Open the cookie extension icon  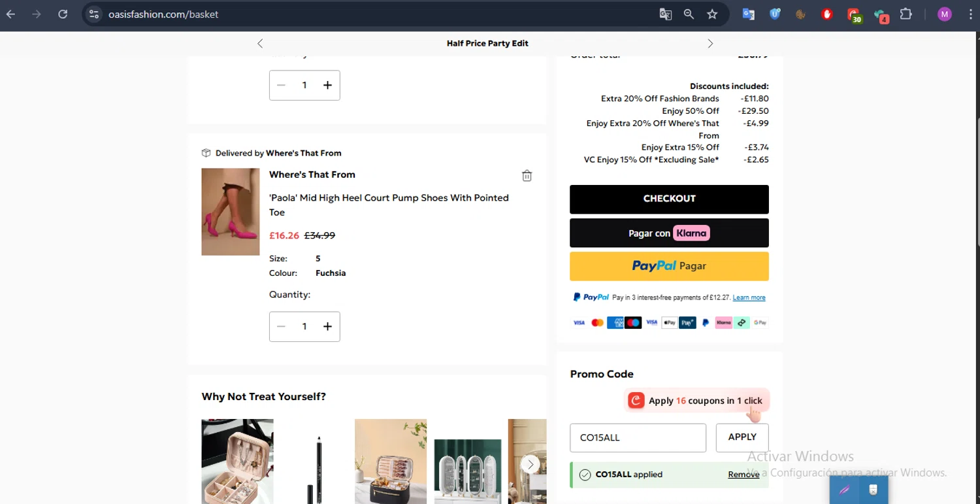click(801, 14)
